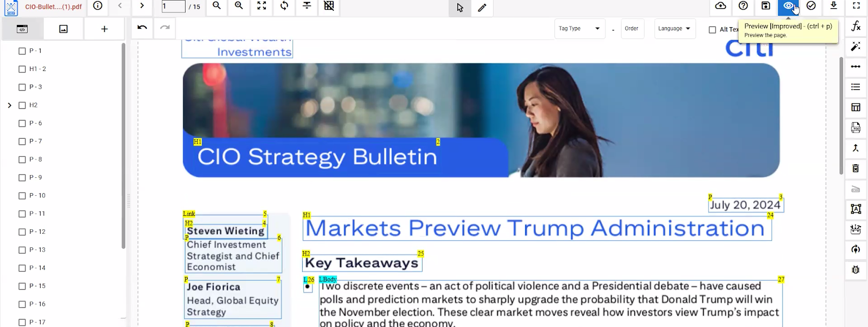Open the Tag Type dropdown
868x327 pixels.
(579, 28)
